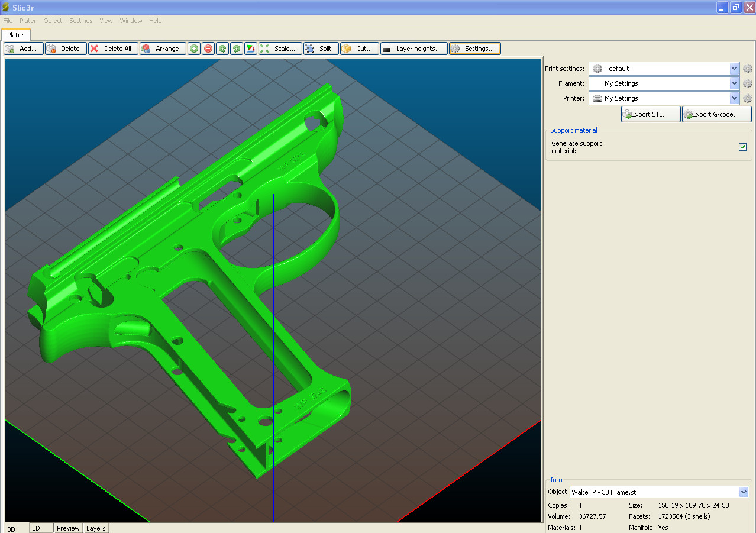Open the Cut tool

(x=358, y=48)
